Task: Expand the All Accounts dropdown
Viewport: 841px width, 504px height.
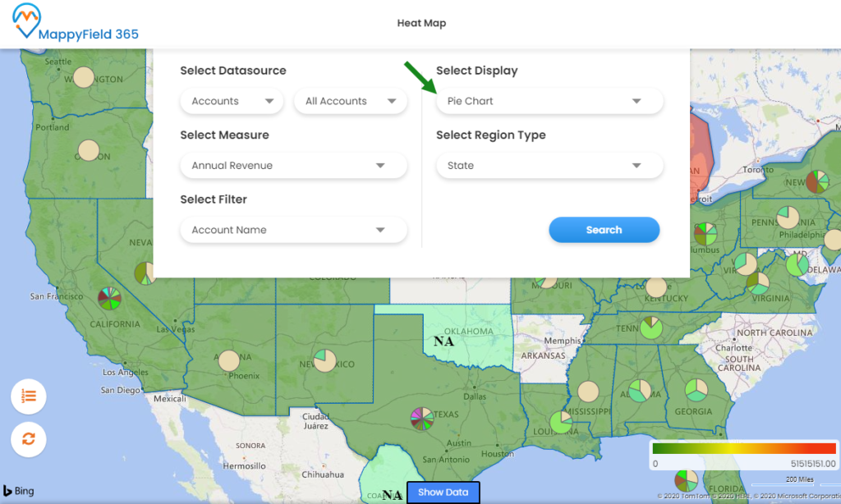Action: 350,101
